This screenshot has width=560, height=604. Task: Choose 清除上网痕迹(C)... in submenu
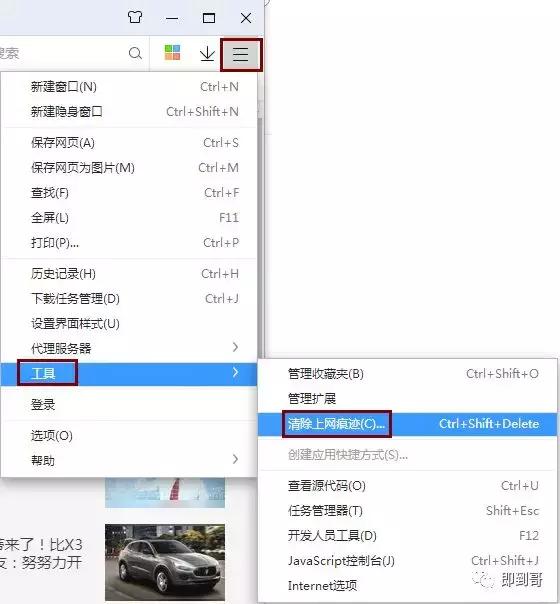pyautogui.click(x=407, y=424)
